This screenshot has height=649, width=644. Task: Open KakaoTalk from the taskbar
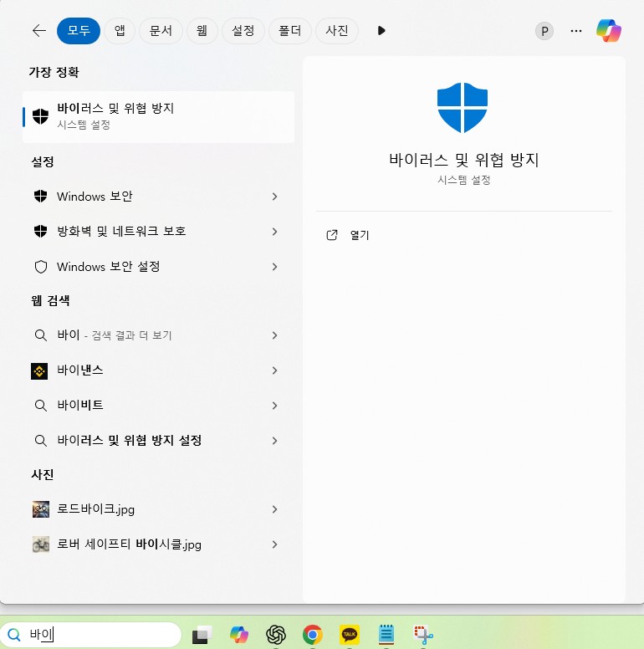click(350, 635)
